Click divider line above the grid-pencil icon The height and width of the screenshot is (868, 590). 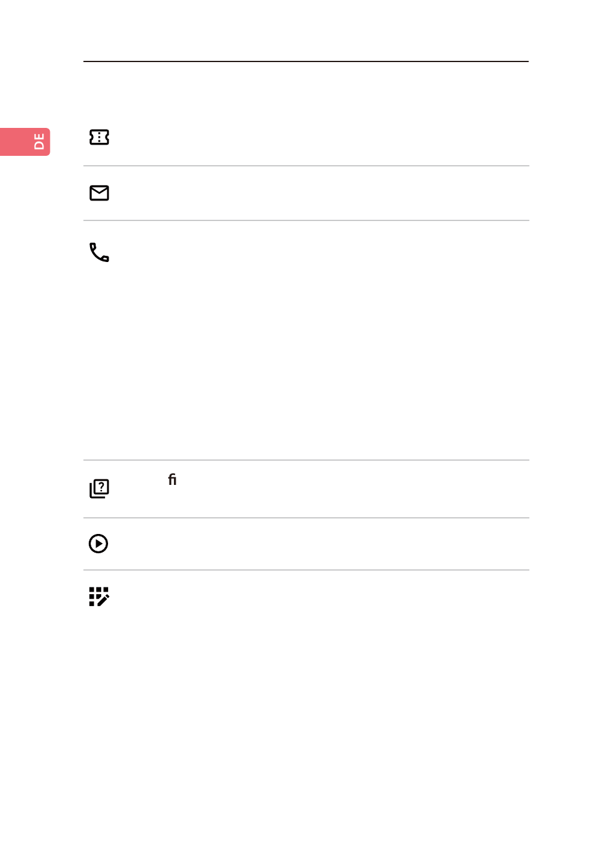tap(306, 570)
